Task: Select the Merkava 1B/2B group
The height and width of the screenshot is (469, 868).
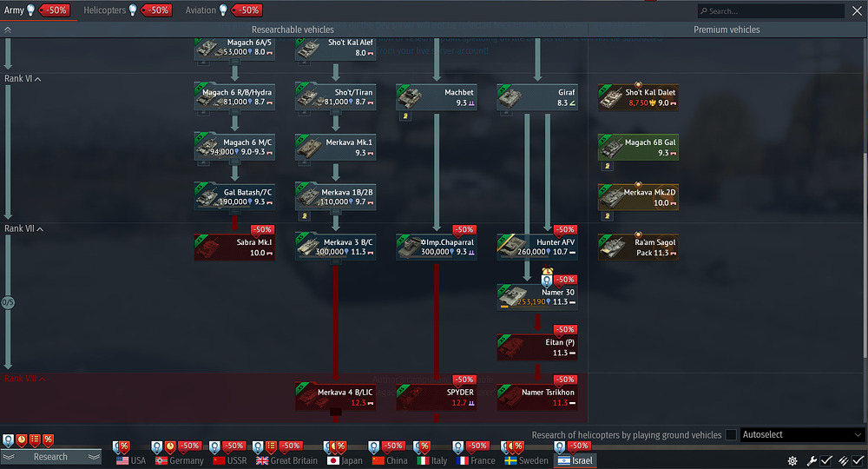Action: coord(335,196)
